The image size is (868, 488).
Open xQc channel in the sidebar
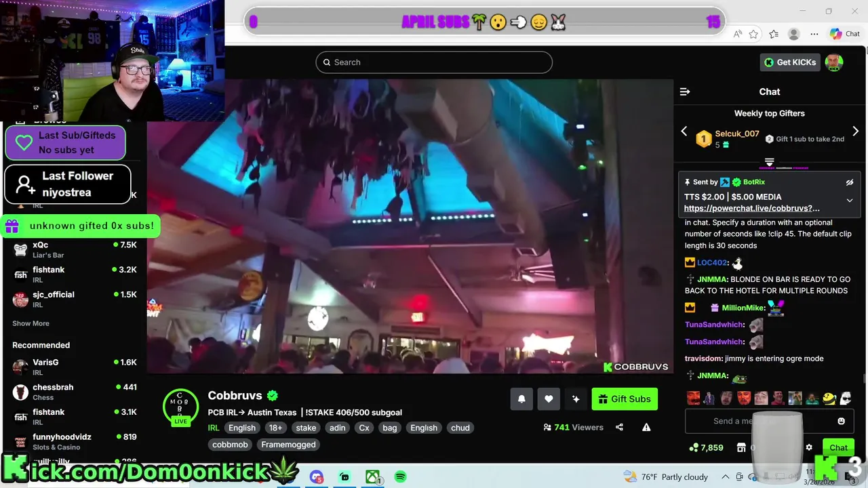click(75, 249)
